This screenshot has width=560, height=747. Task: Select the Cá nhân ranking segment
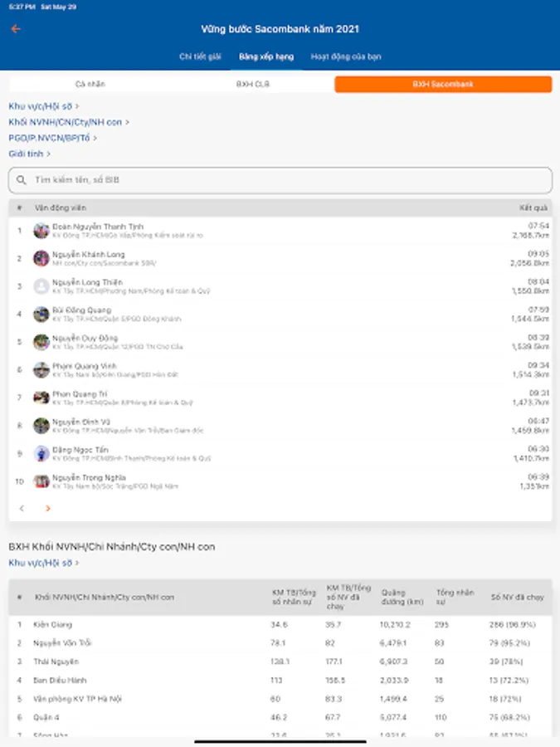click(x=90, y=84)
